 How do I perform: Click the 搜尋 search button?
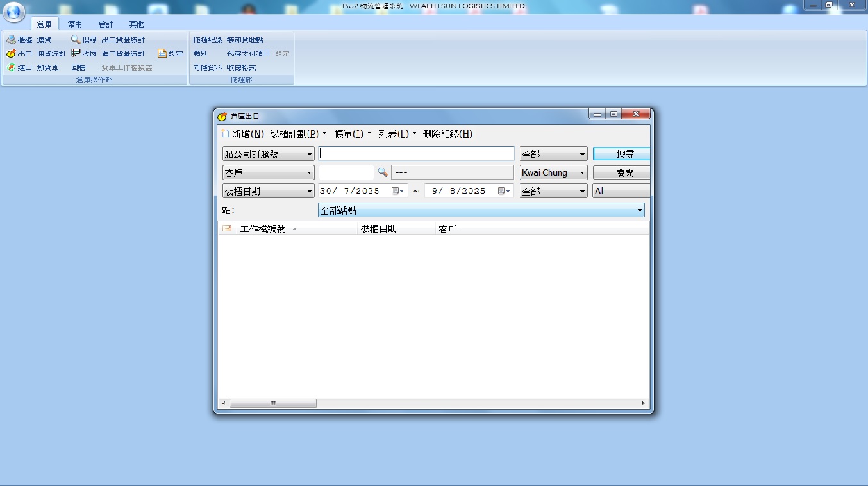tap(621, 153)
